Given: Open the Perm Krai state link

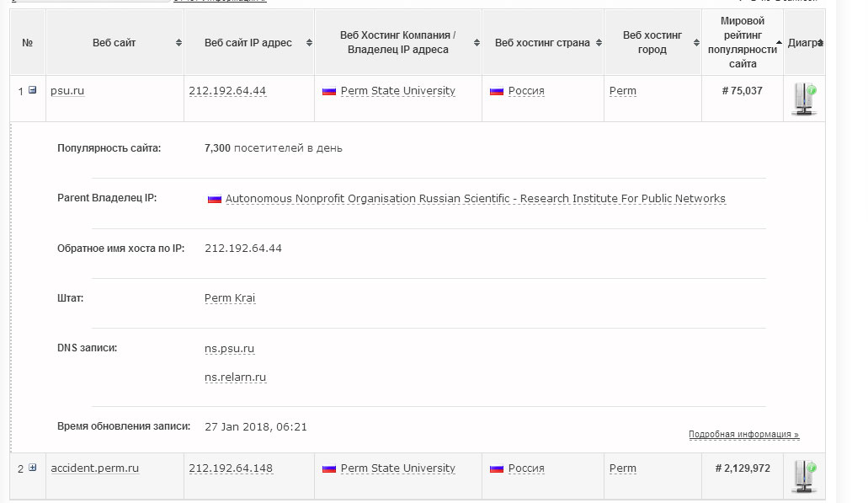Looking at the screenshot, I should click(x=230, y=298).
